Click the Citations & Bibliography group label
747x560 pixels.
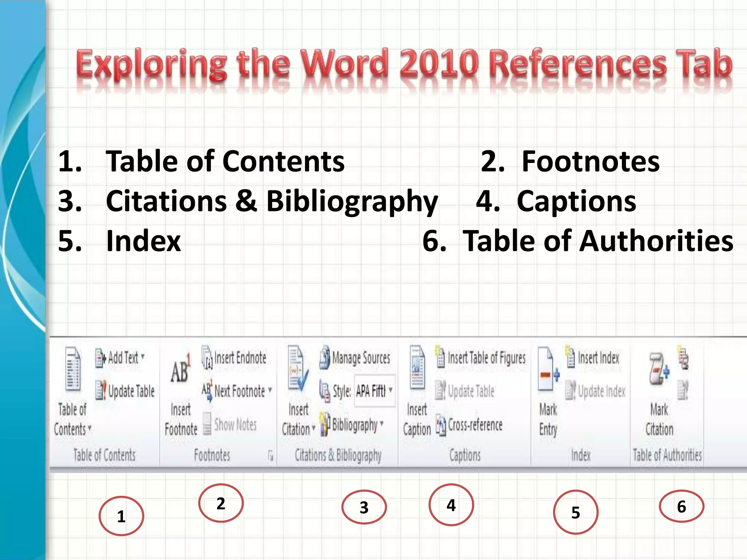[338, 456]
